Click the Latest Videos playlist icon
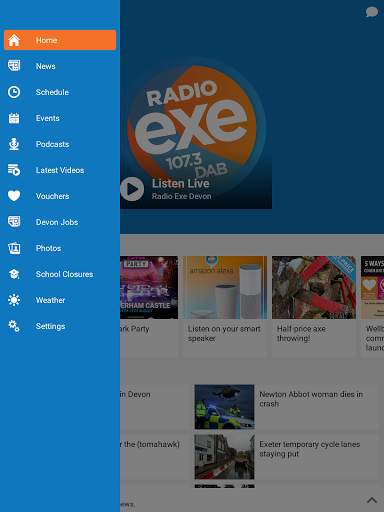 pyautogui.click(x=14, y=170)
